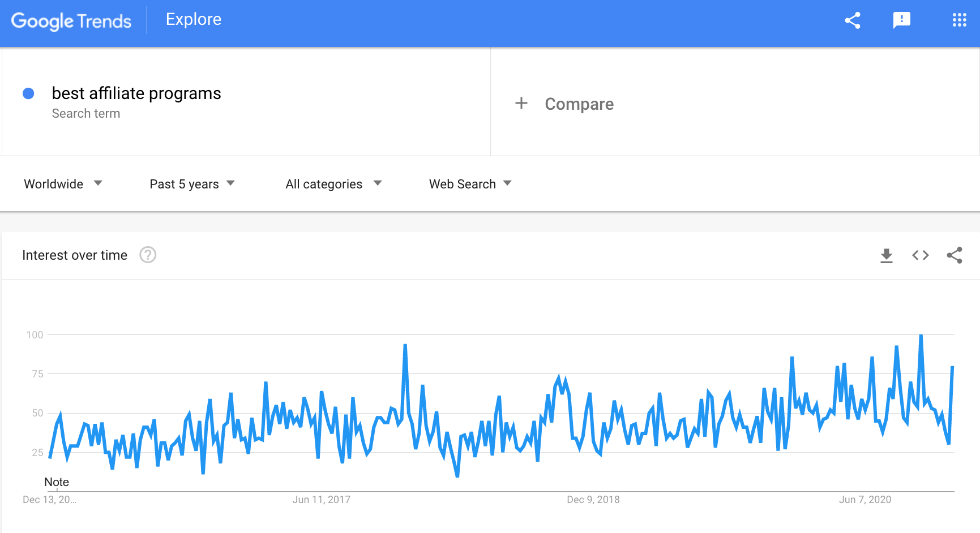Click the Note marker on the chart
Screen dimensions: 980x533
click(57, 482)
